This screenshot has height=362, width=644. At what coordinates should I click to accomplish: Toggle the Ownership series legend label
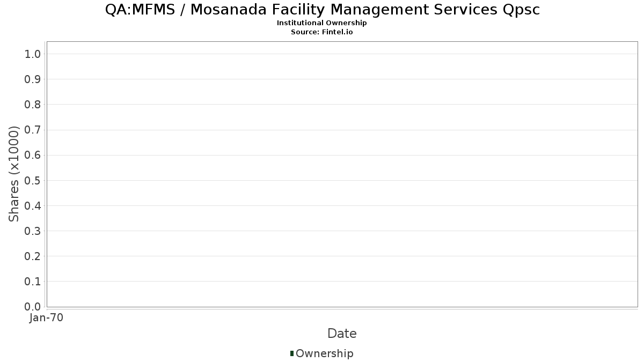[x=324, y=353]
